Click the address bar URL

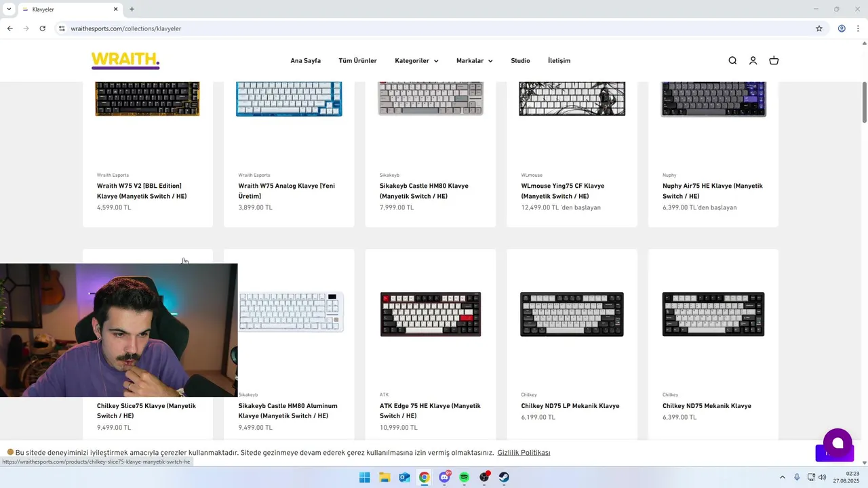126,28
